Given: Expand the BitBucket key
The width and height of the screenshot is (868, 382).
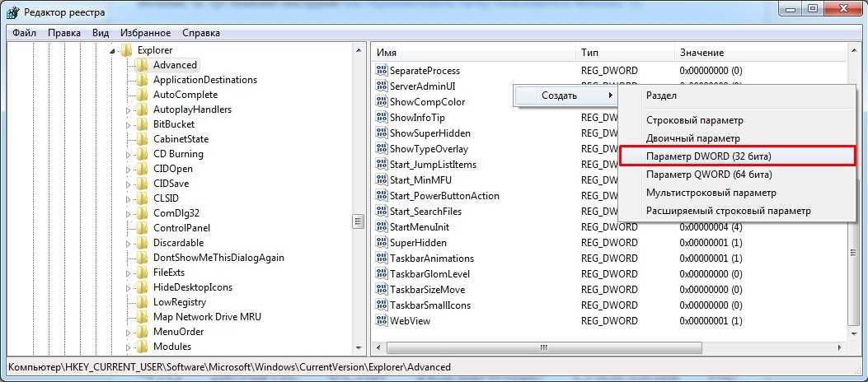Looking at the screenshot, I should click(x=129, y=125).
